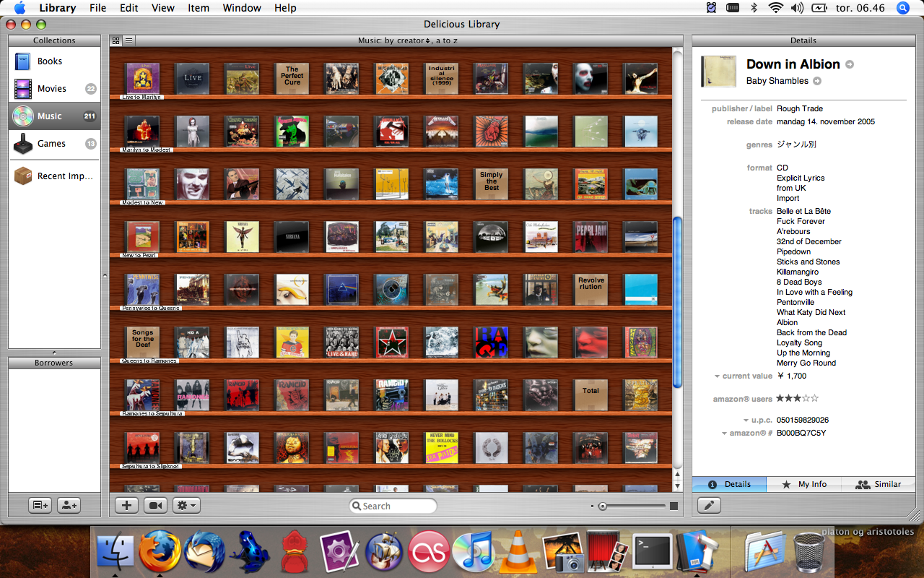Screen dimensions: 924x578
Task: Open the Edit menu
Action: (129, 8)
